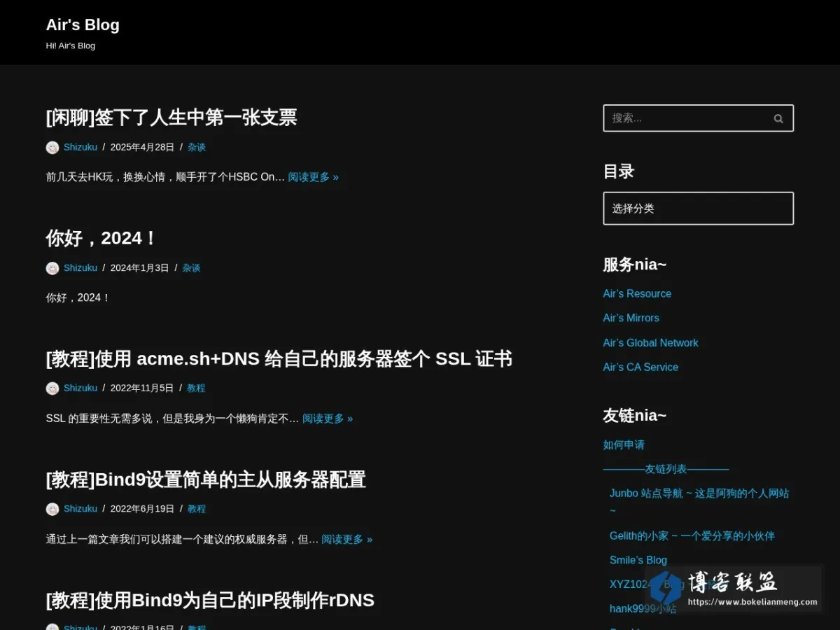Open Air's Resource service link
This screenshot has height=630, width=840.
tap(637, 293)
